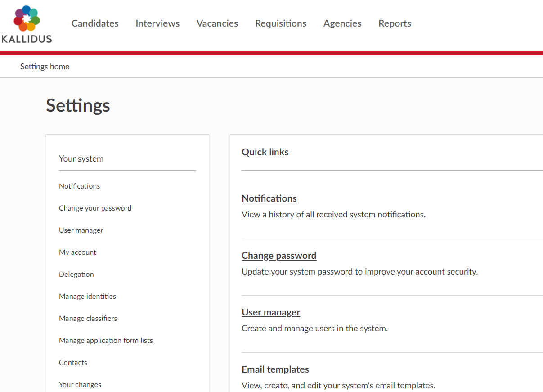Open the Agencies navigation item

pos(342,23)
